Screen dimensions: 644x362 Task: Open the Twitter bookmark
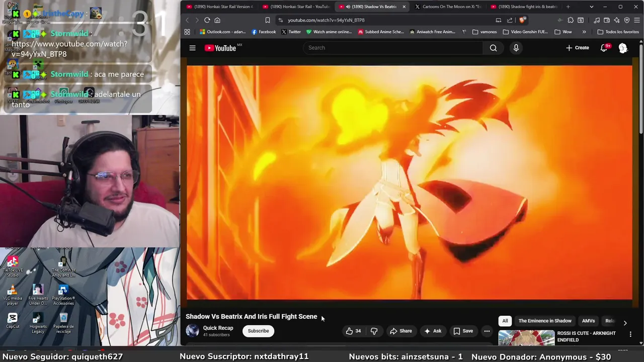pos(291,32)
